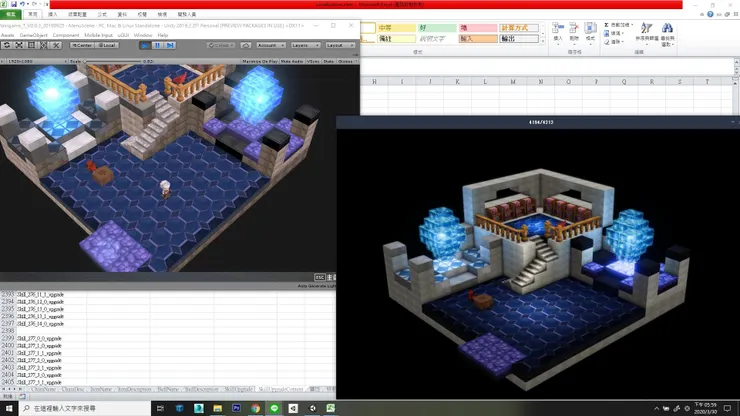
Task: Open the Clear eraser dropdown
Action: [x=614, y=42]
